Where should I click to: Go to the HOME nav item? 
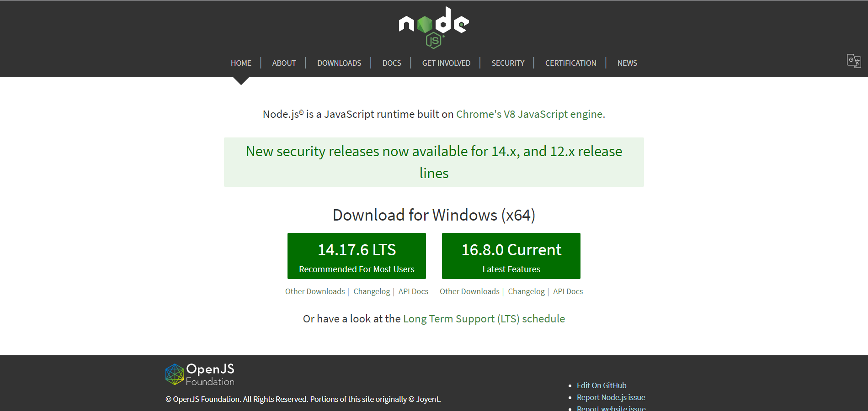241,63
